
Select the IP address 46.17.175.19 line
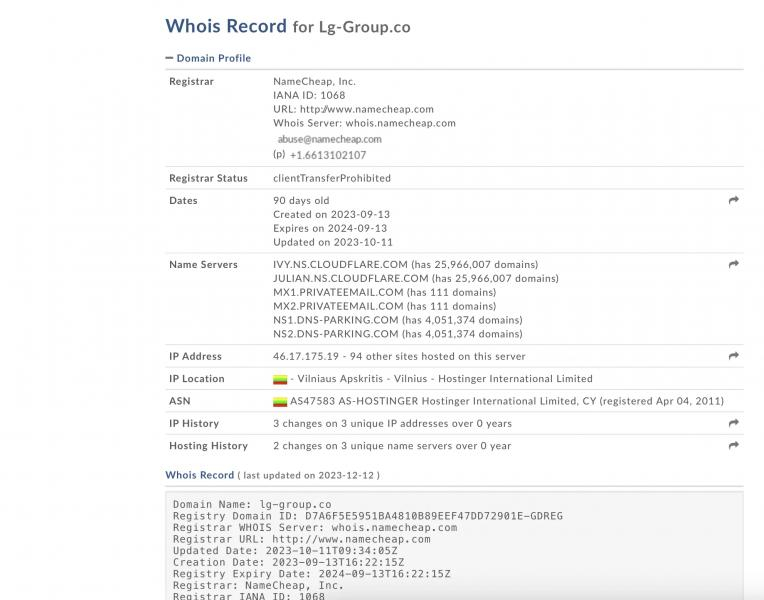(399, 356)
